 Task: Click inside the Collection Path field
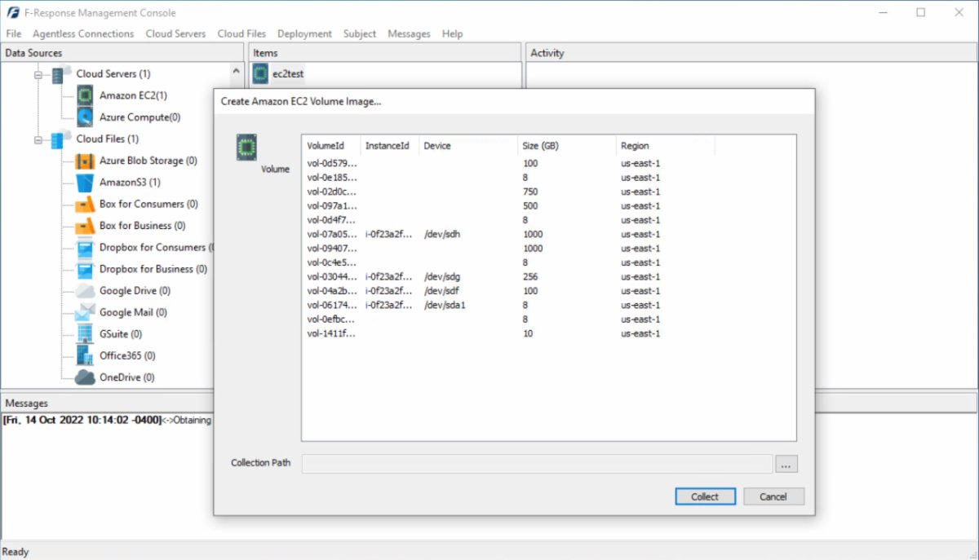click(x=538, y=463)
